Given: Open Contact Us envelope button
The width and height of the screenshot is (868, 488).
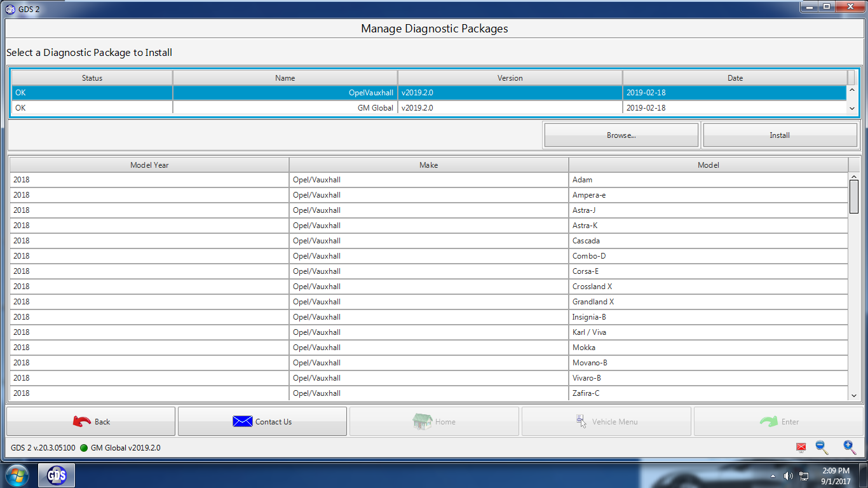Looking at the screenshot, I should (262, 421).
